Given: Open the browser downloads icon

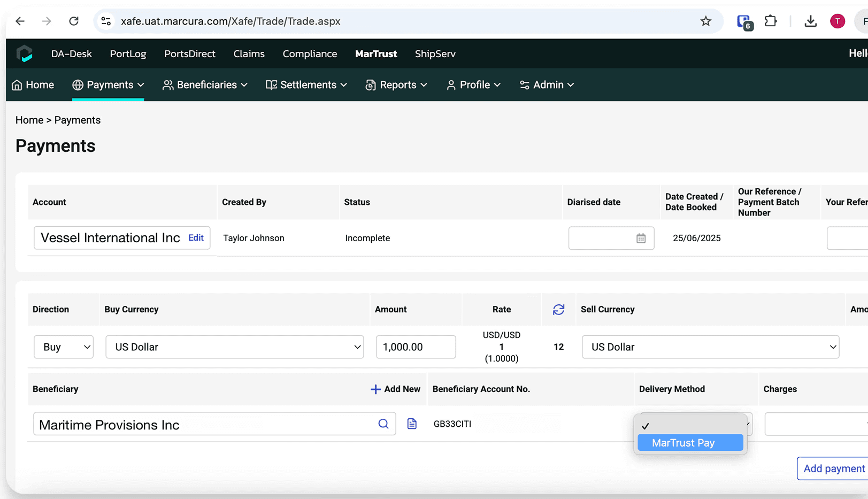Looking at the screenshot, I should coord(811,21).
